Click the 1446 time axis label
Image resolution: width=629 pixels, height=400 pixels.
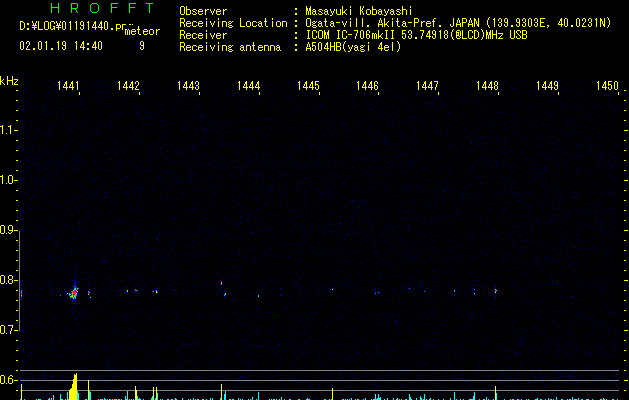point(367,85)
